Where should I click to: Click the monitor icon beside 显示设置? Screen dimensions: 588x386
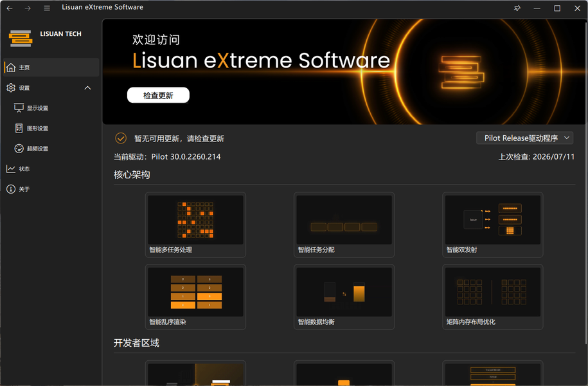[x=19, y=108]
